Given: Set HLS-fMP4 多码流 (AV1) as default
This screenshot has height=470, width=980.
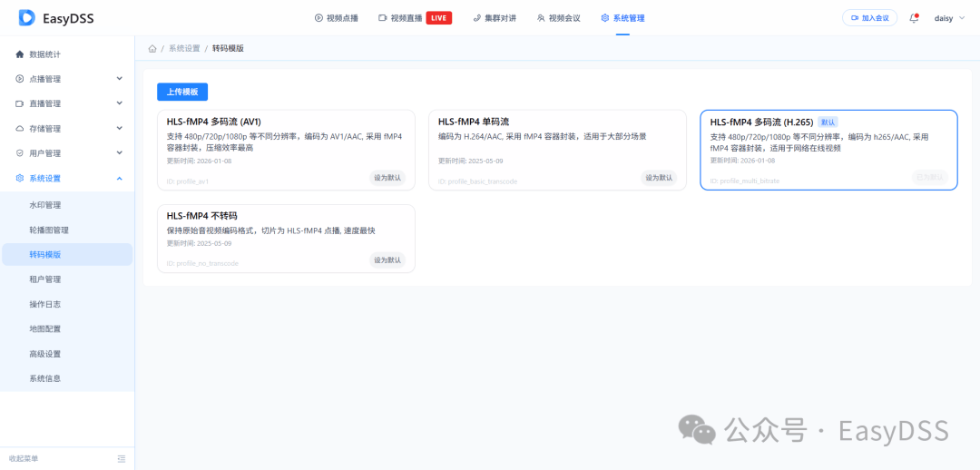Looking at the screenshot, I should coord(387,178).
